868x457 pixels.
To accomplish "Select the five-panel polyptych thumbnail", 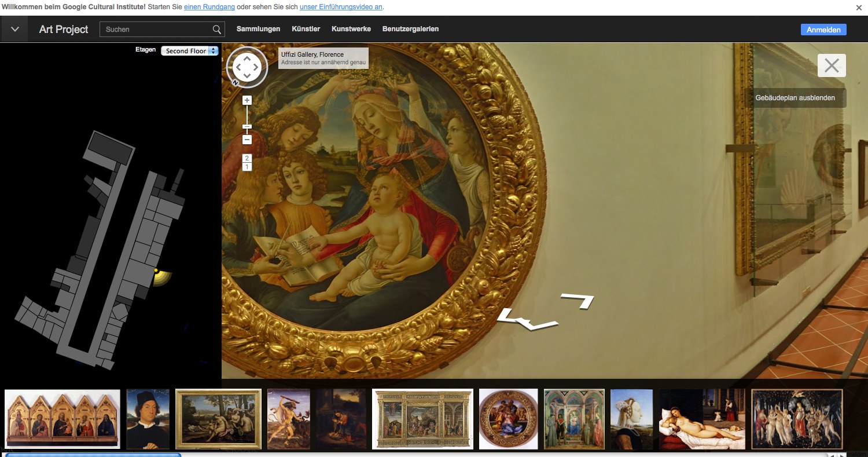I will [x=62, y=419].
